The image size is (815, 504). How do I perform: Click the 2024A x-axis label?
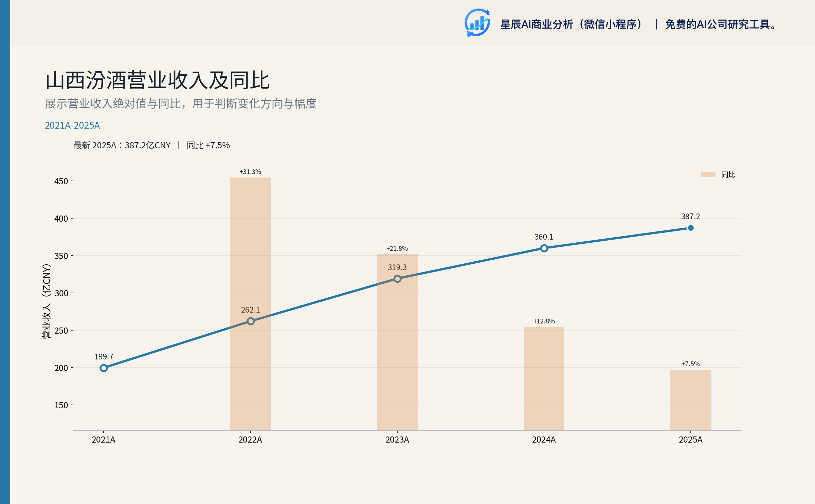pyautogui.click(x=544, y=440)
